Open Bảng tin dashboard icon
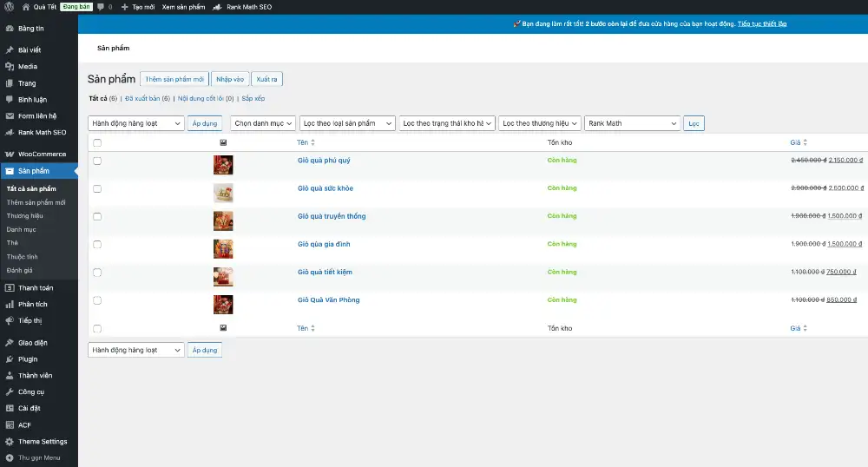 (10, 29)
